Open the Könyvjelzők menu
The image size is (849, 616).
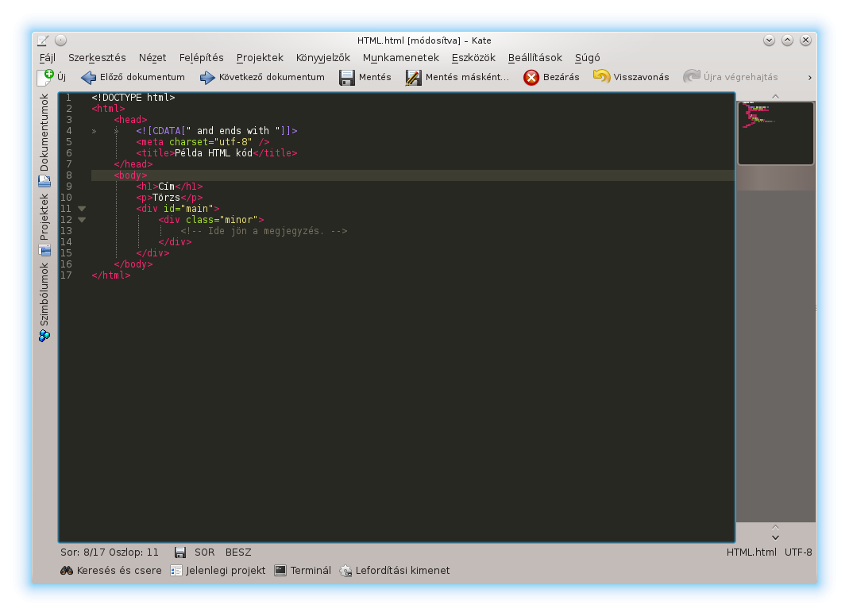(322, 57)
